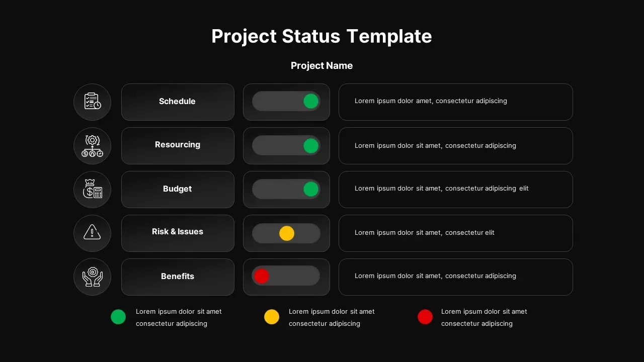644x362 pixels.
Task: Select the Risk warning triangle icon
Action: click(93, 233)
